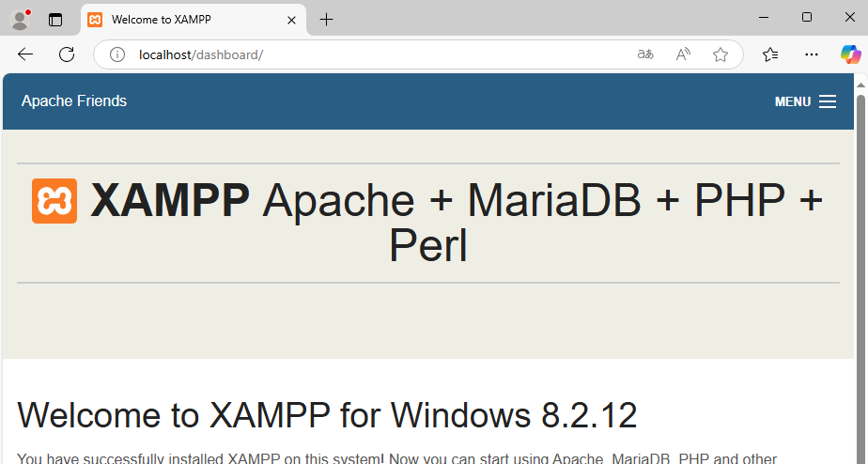The image size is (868, 464).
Task: Open the Edge profile icon
Action: point(20,20)
